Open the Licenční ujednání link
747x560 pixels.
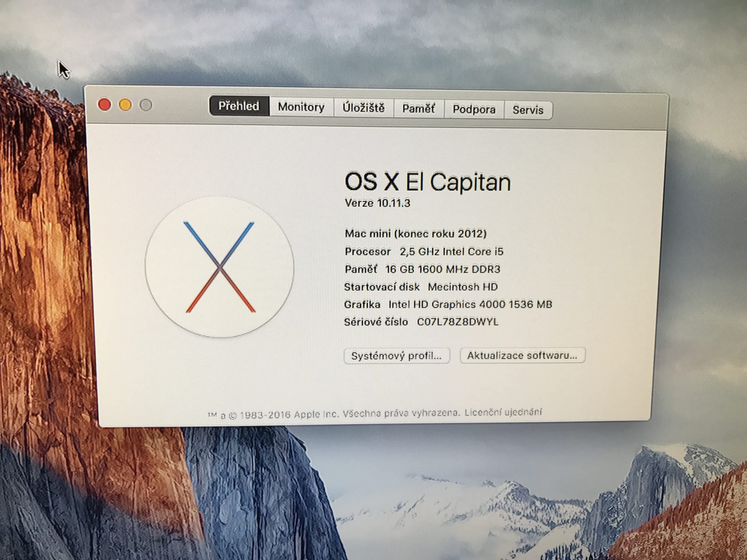click(x=503, y=412)
